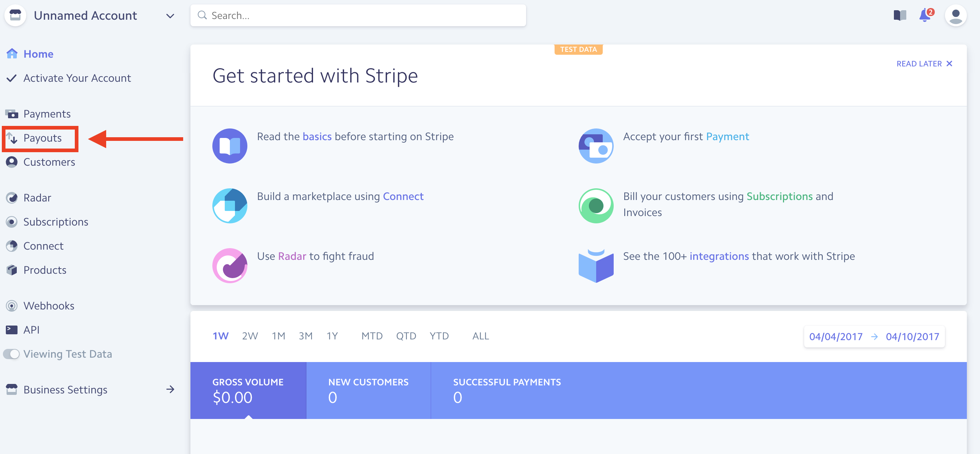This screenshot has height=454, width=980.
Task: Click the checkmark icon beside Activate Your Account
Action: point(11,78)
